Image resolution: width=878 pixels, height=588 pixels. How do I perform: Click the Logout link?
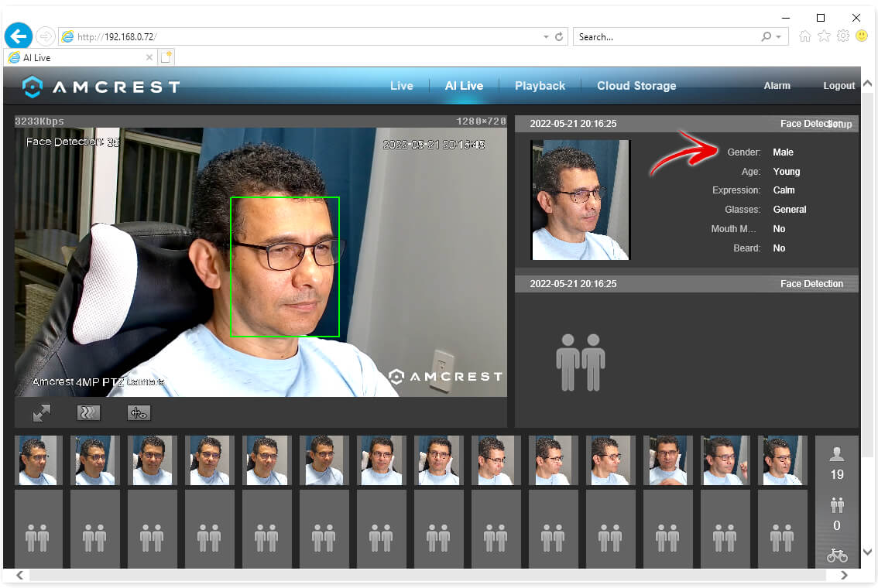pyautogui.click(x=839, y=86)
